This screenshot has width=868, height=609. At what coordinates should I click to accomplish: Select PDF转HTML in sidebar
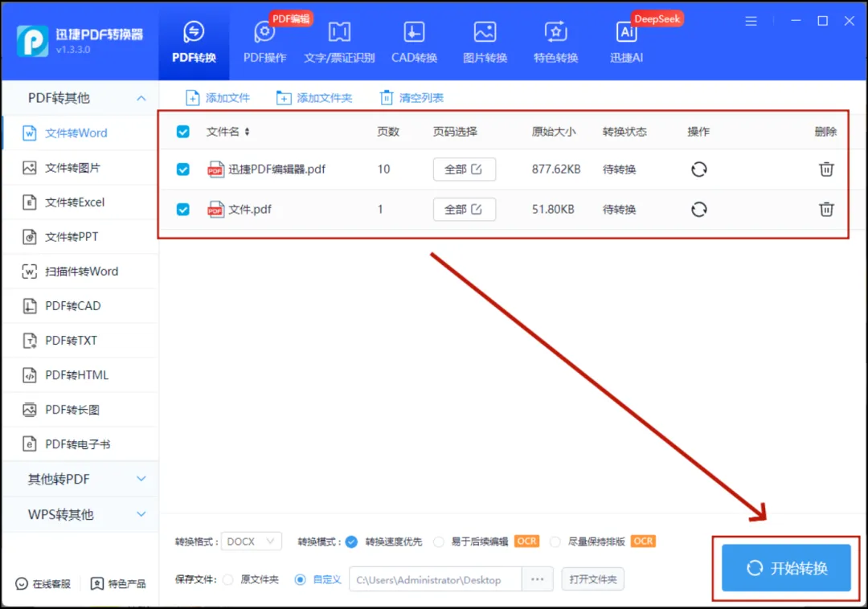80,375
